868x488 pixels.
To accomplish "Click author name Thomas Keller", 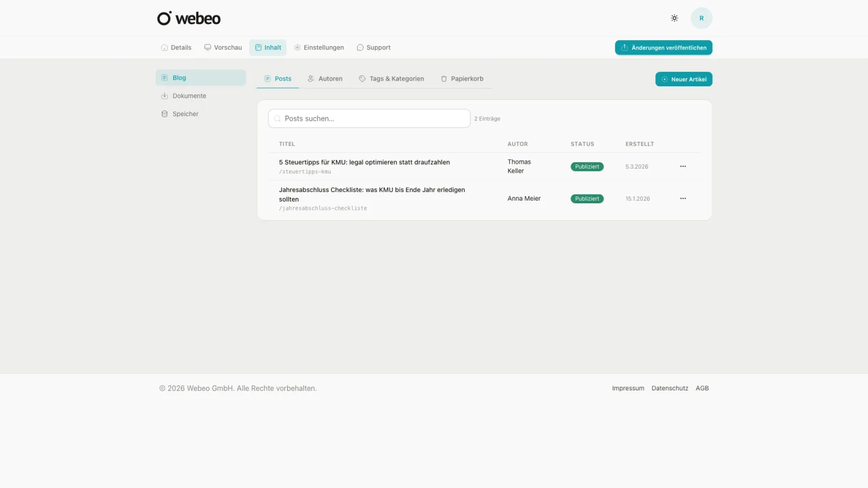I will pos(519,166).
